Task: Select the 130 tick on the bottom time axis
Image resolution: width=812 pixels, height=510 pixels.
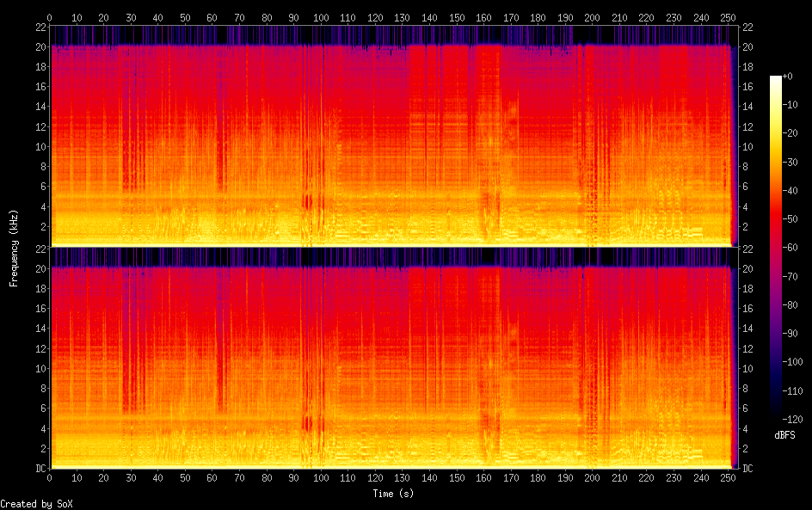Action: coord(403,477)
